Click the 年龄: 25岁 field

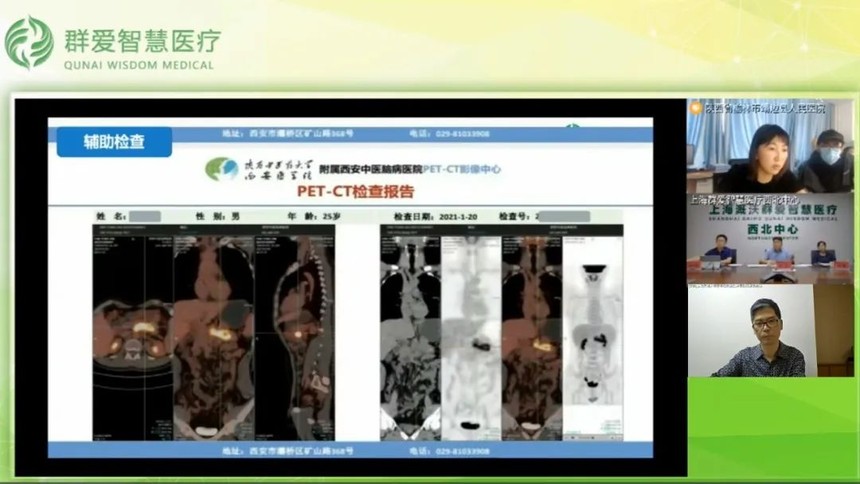314,217
